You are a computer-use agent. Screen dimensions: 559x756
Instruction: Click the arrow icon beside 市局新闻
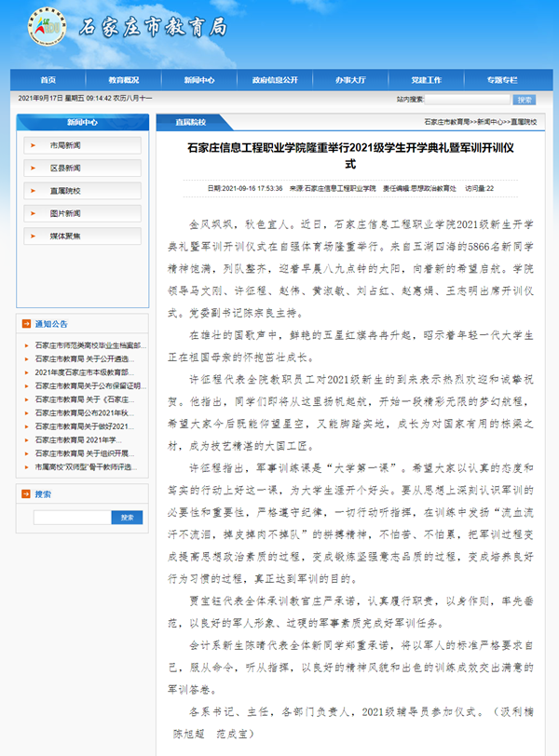coord(38,145)
